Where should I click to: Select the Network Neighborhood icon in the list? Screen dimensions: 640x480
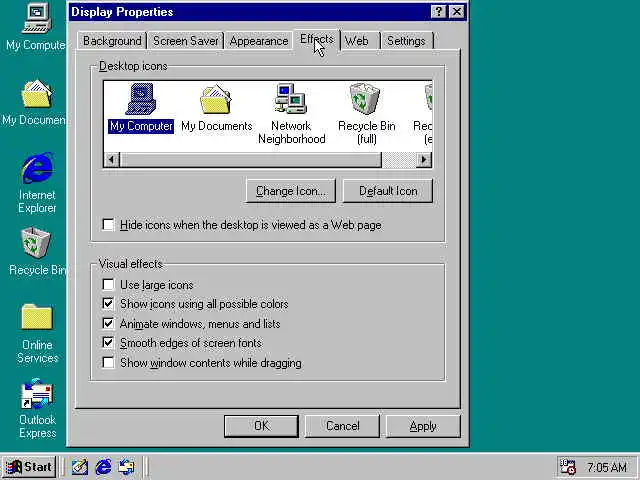[291, 114]
